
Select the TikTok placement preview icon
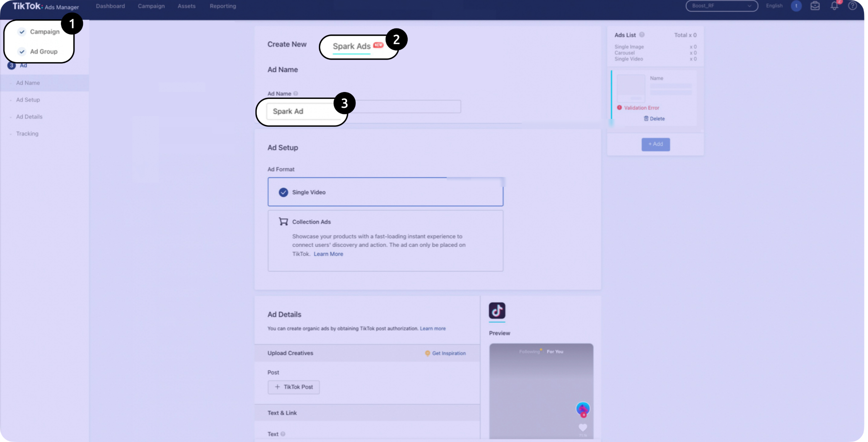click(497, 310)
